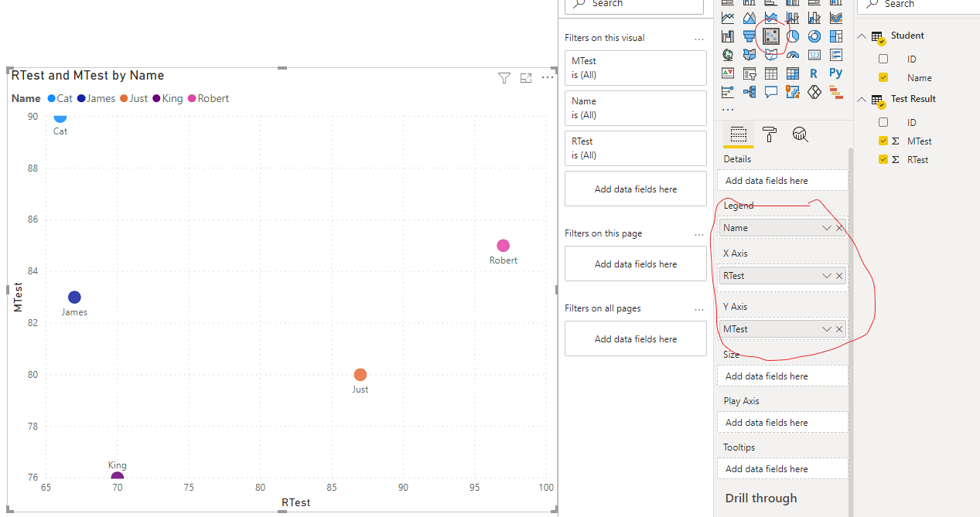Select the Shape map visual

coord(771,55)
